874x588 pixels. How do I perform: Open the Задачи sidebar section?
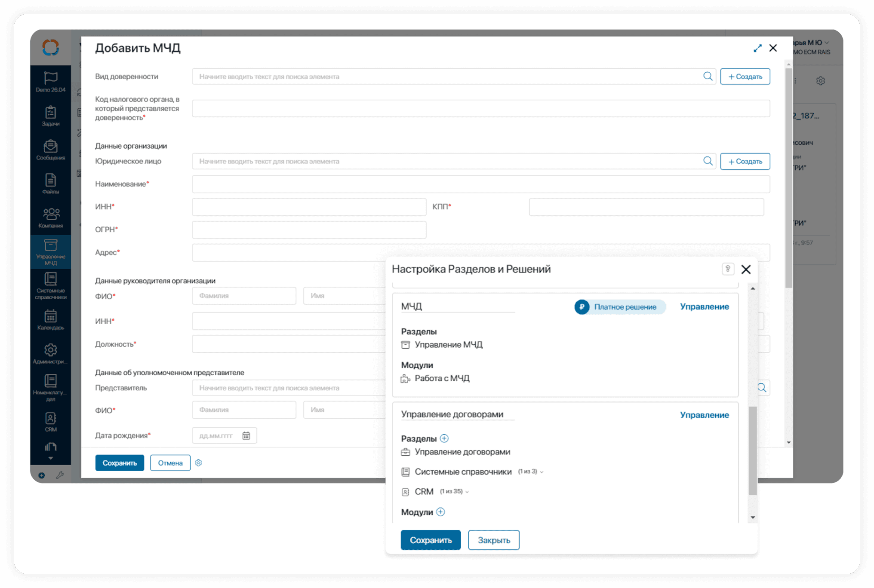(50, 116)
